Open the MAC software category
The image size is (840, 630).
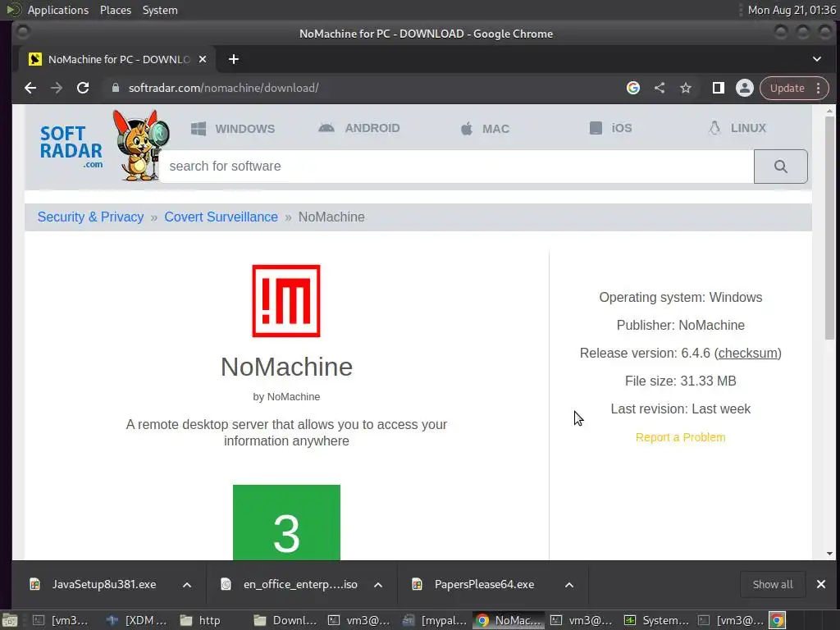484,129
